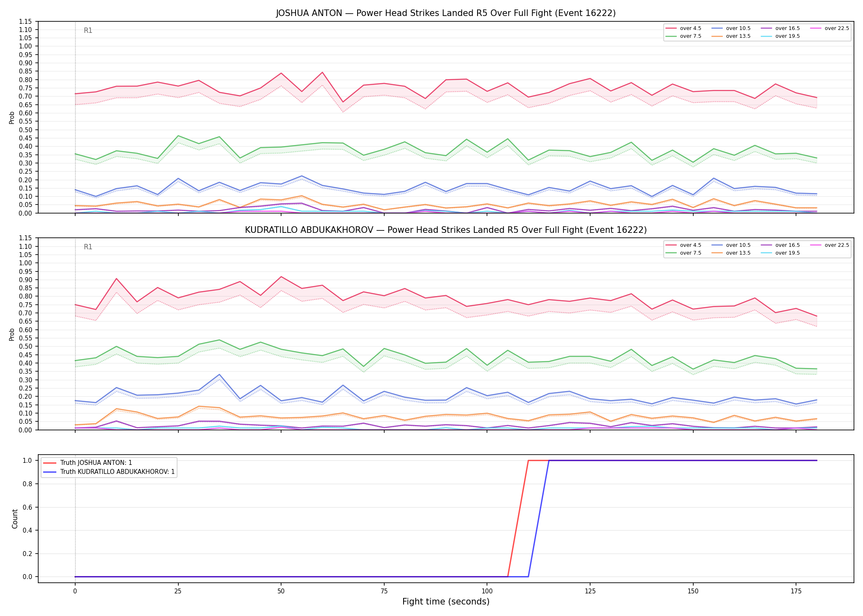Click the 1.15 tick on Abdukakhorov chart
The width and height of the screenshot is (863, 616).
click(x=26, y=238)
